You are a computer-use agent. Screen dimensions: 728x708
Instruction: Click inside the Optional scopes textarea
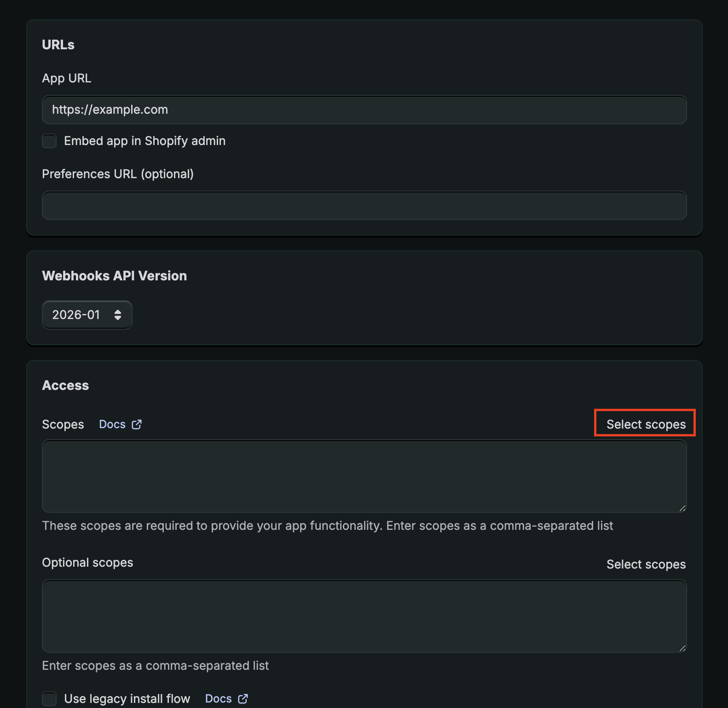click(x=364, y=616)
